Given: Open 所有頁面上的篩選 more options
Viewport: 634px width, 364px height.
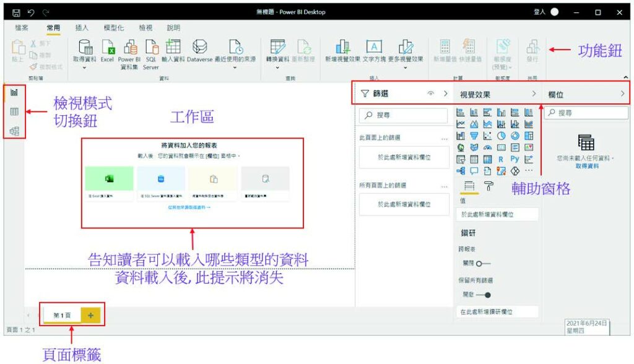Looking at the screenshot, I should click(445, 186).
